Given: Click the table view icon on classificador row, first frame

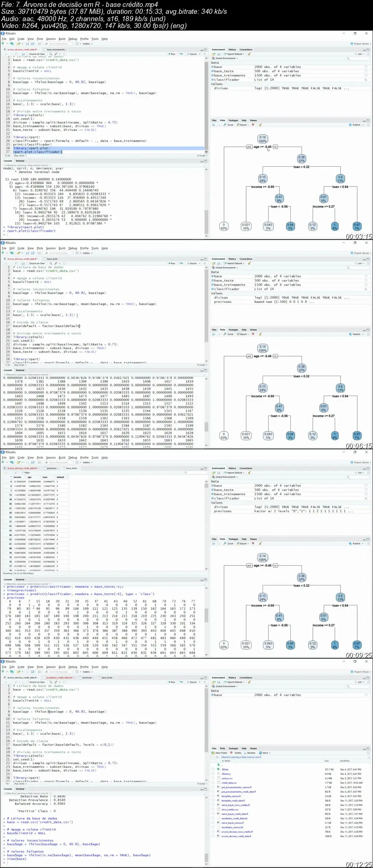Looking at the screenshot, I should [x=366, y=80].
